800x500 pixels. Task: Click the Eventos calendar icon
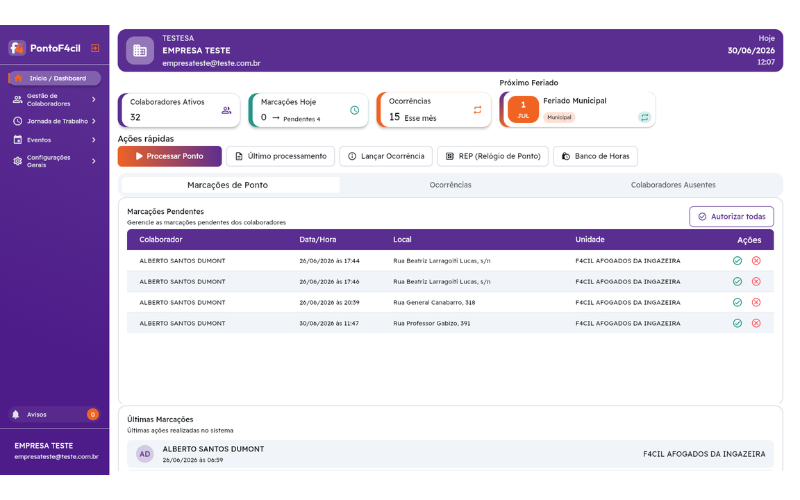[x=17, y=140]
